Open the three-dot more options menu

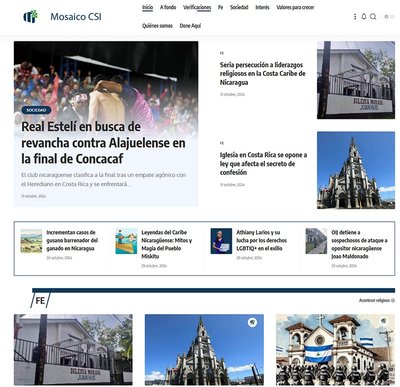pos(355,17)
